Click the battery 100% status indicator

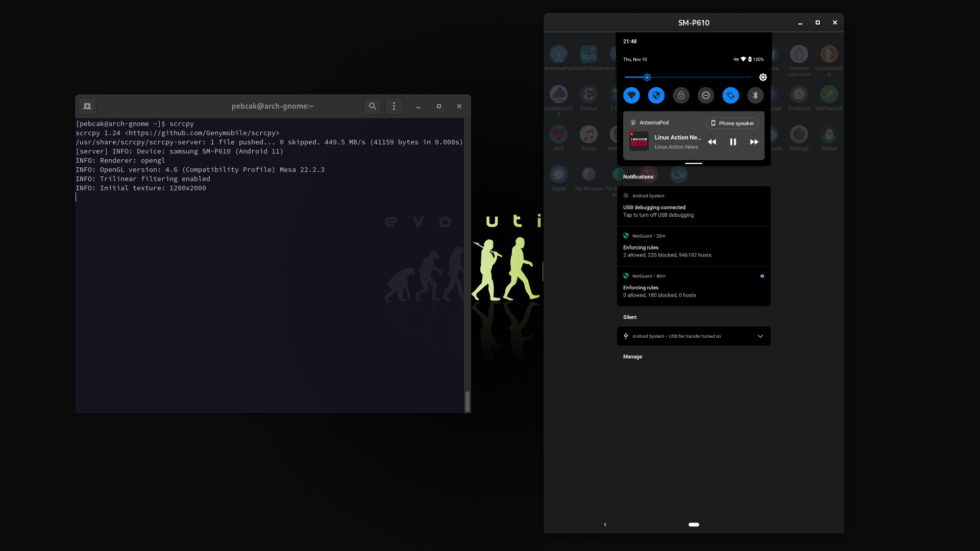click(756, 59)
